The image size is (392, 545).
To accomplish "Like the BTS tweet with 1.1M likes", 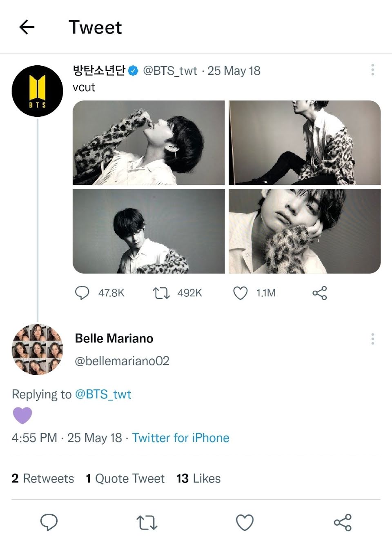I will pos(240,293).
